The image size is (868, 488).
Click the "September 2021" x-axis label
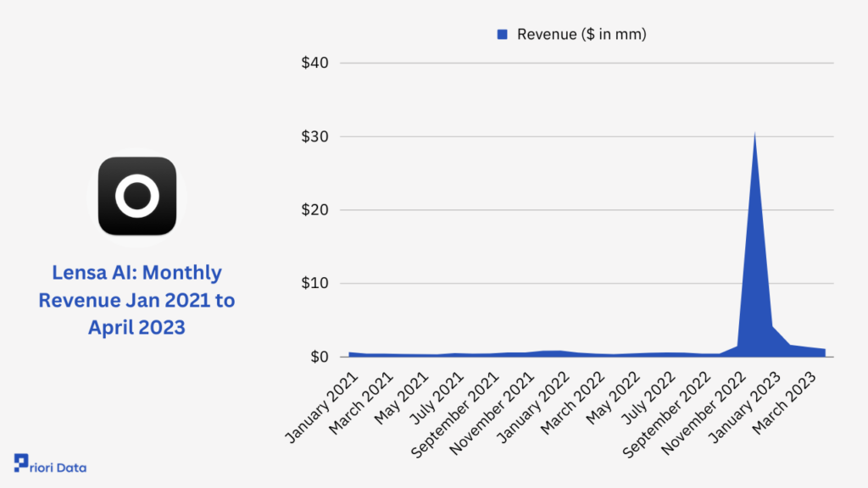click(455, 415)
